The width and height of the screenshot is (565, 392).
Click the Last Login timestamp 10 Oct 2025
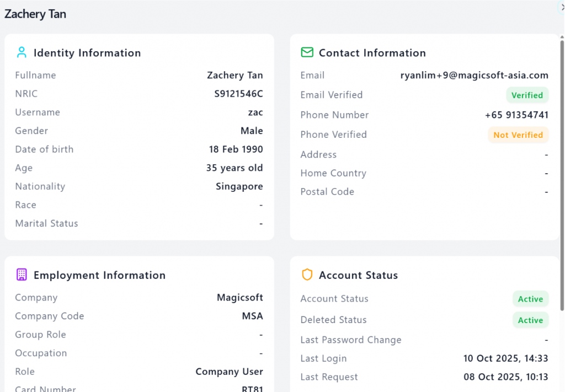[x=505, y=358]
